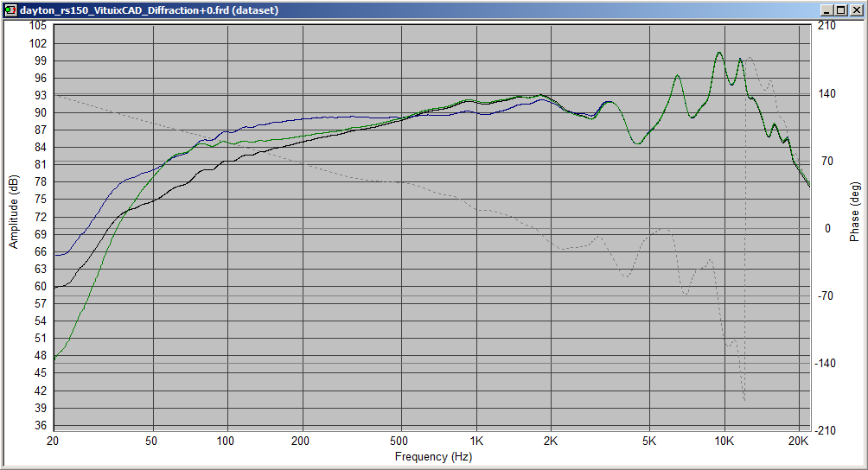Click the Amplitude (dB) axis label
Viewport: 868px width, 470px height.
(13, 212)
